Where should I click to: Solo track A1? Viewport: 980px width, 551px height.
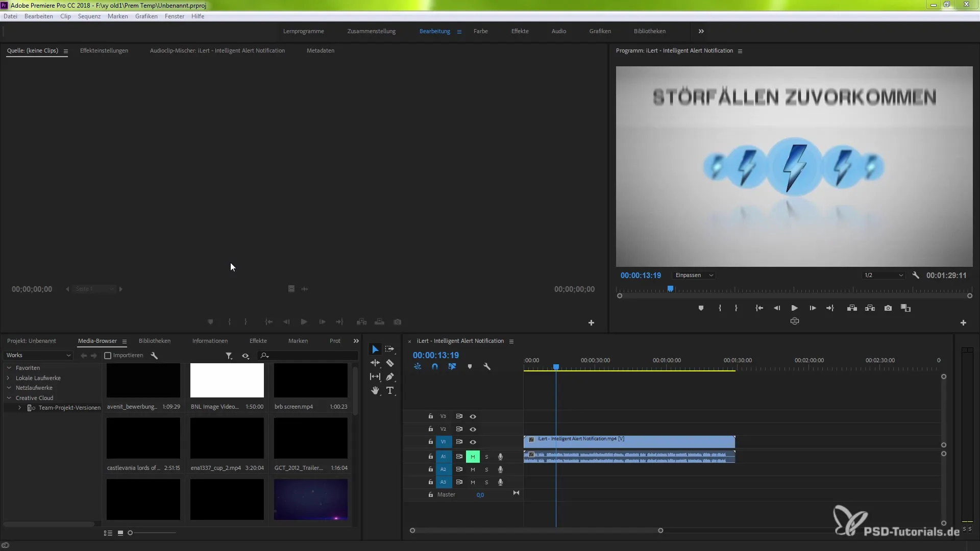point(486,457)
